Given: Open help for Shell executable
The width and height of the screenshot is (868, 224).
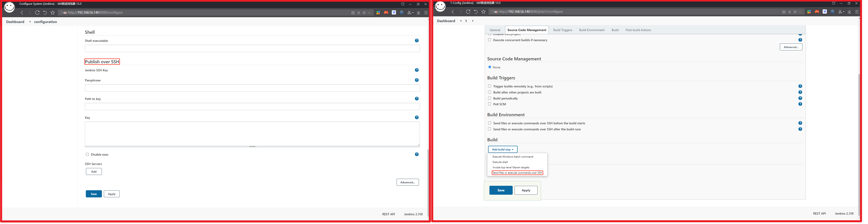Looking at the screenshot, I should [417, 40].
